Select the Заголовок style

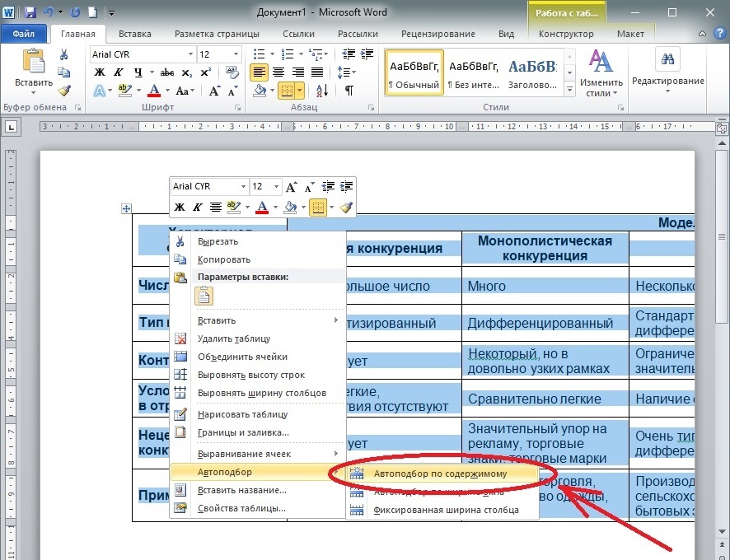click(x=532, y=73)
